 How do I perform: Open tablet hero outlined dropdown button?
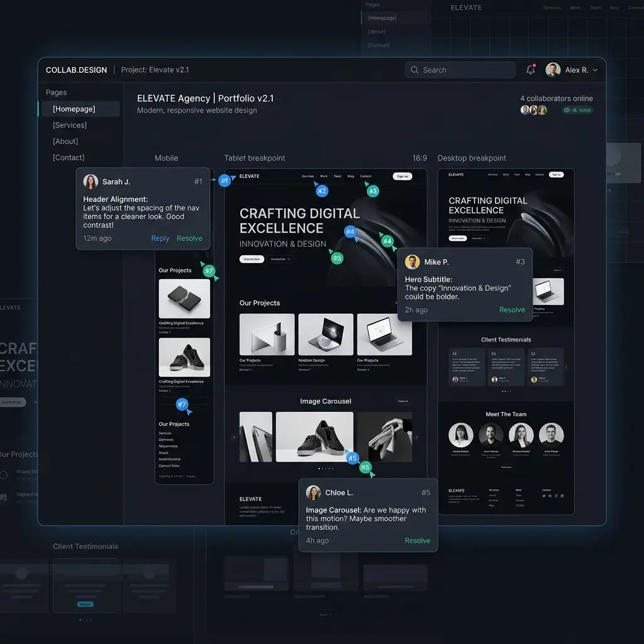point(280,259)
